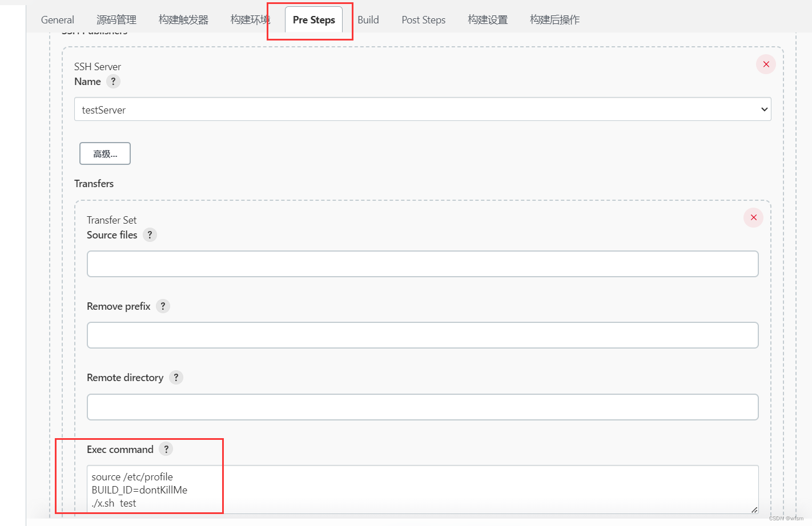Image resolution: width=812 pixels, height=526 pixels.
Task: Delete the Transfer Set block
Action: tap(753, 217)
